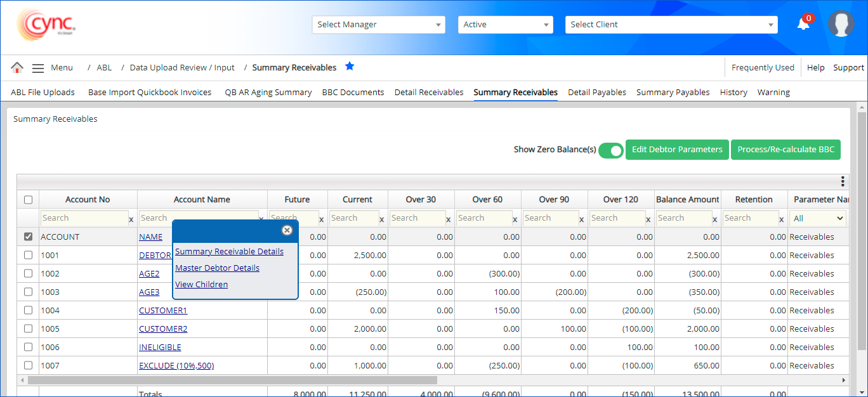
Task: Close the account details popup
Action: pos(287,230)
